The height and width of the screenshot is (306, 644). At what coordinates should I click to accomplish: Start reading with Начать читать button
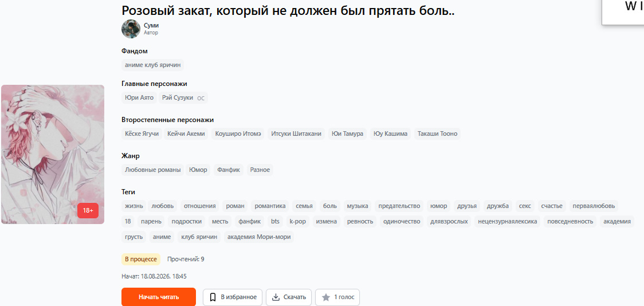coord(159,297)
